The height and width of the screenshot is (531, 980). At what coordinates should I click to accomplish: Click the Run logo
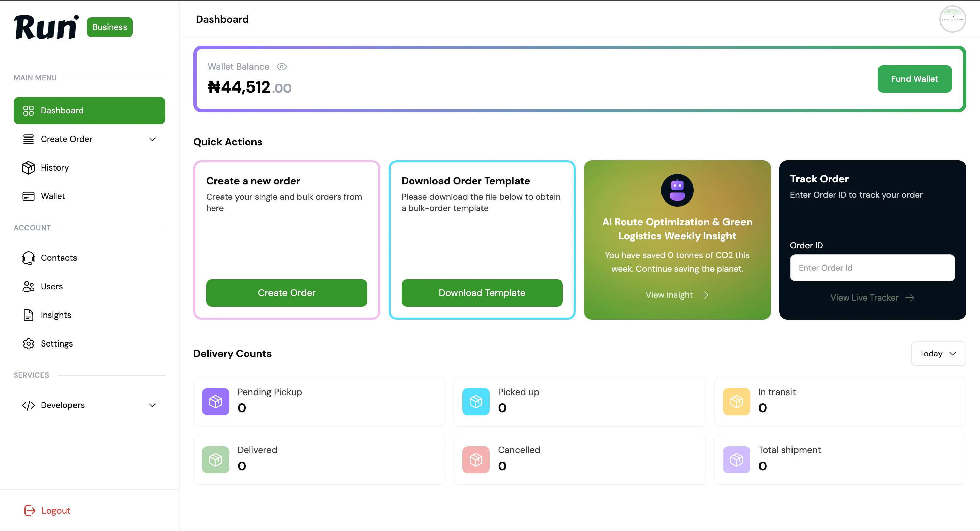pyautogui.click(x=46, y=27)
